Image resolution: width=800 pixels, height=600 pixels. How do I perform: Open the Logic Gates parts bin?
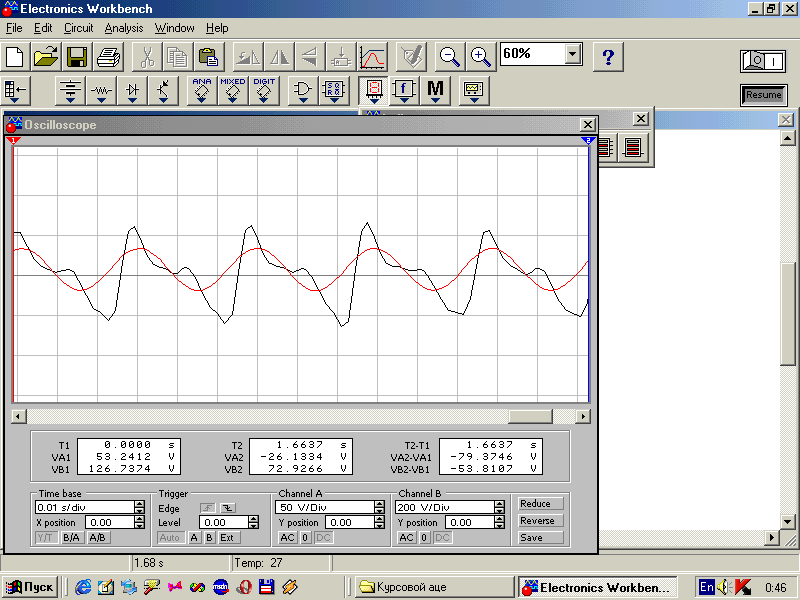point(301,91)
